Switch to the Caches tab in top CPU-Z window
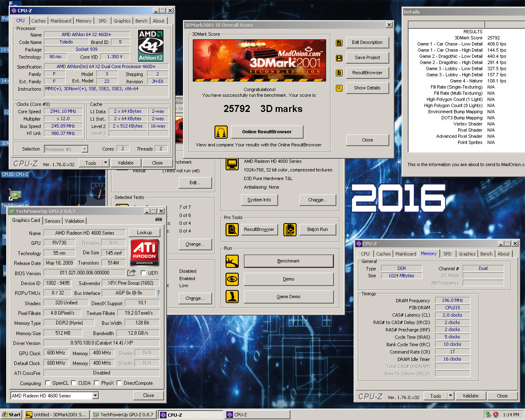This screenshot has height=420, width=525. coord(39,21)
